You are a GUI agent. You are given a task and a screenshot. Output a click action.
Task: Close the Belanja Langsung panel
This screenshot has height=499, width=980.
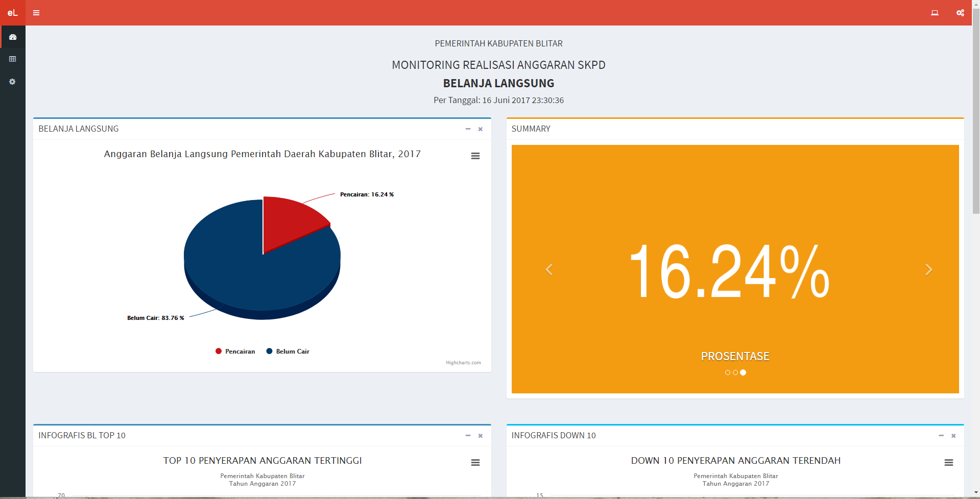480,129
